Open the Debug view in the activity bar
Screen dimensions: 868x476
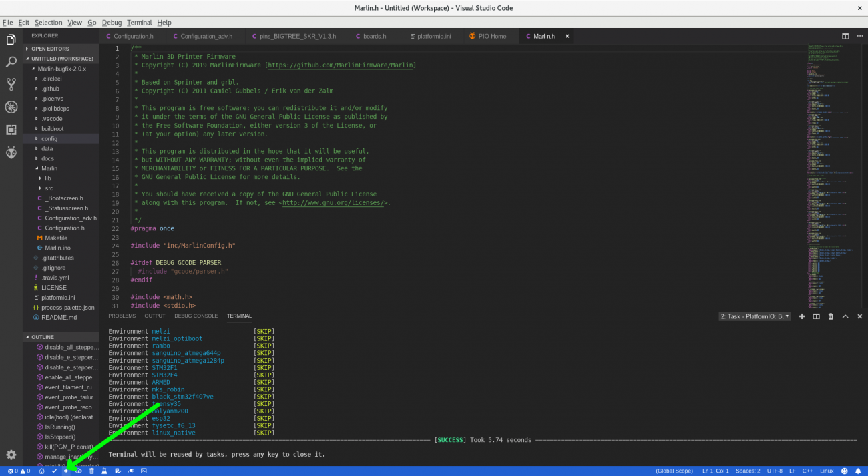[x=11, y=107]
